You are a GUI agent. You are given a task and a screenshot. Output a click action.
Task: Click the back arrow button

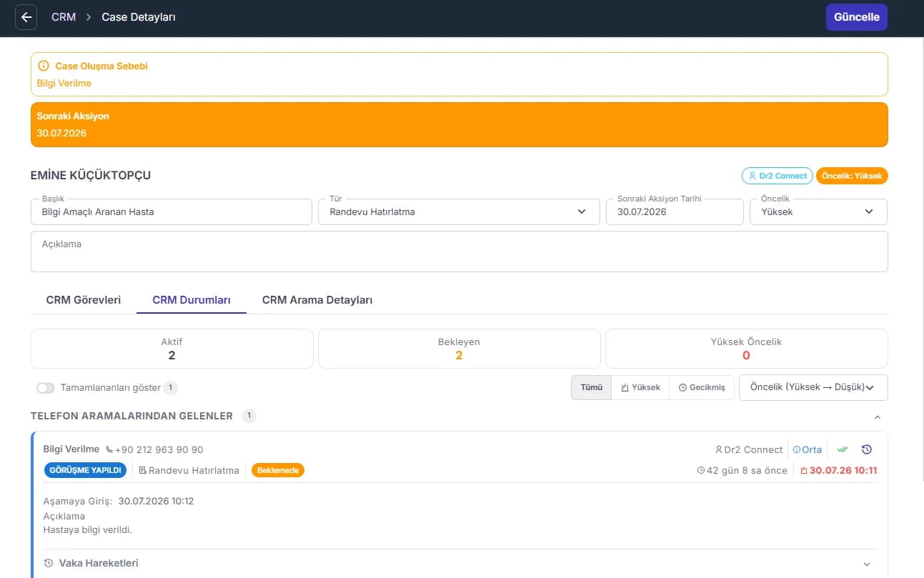pyautogui.click(x=26, y=17)
